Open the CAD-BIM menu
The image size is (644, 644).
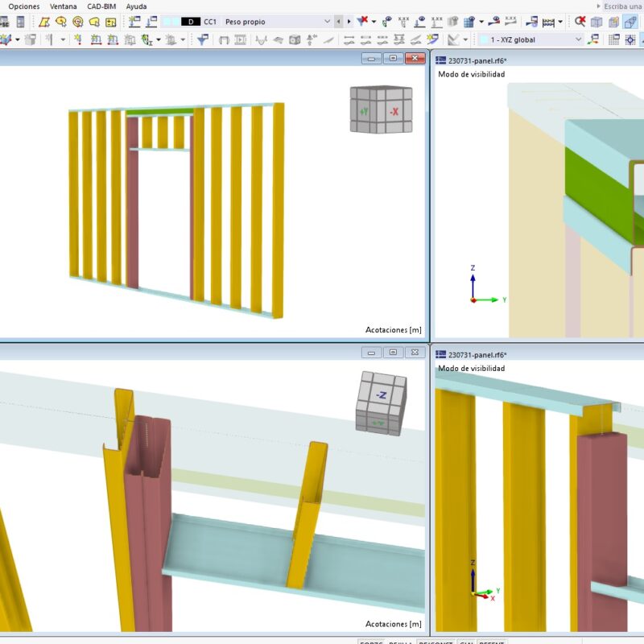coord(101,6)
